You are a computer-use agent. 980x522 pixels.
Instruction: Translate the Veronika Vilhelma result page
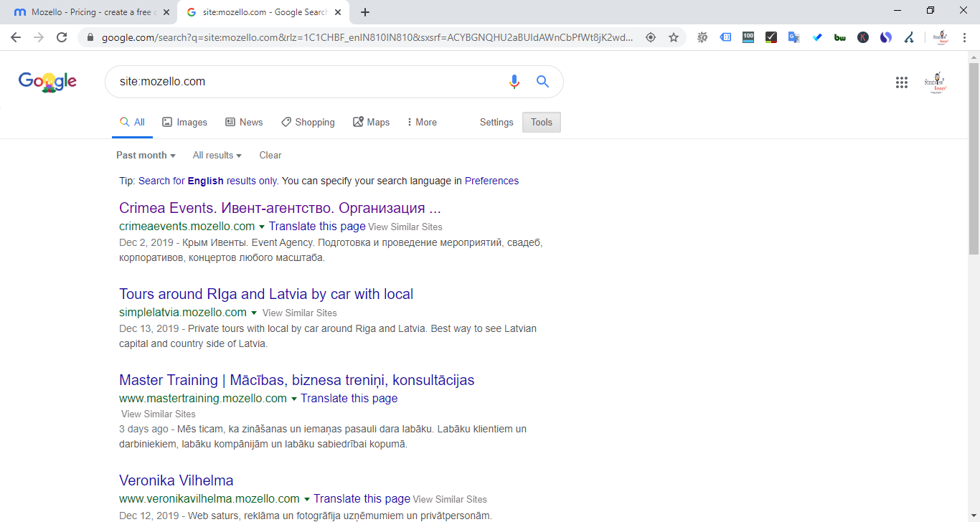(362, 499)
